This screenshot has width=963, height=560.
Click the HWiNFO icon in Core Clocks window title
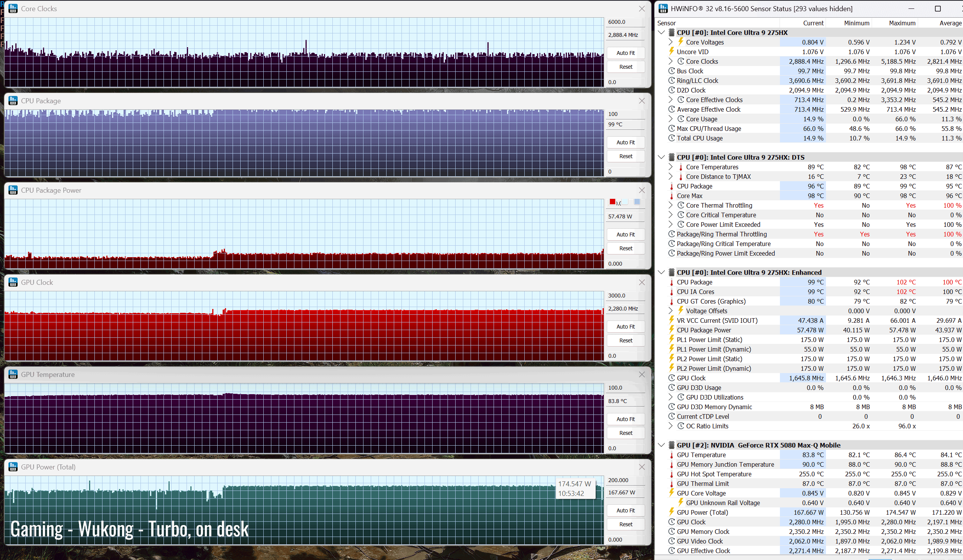pyautogui.click(x=13, y=8)
